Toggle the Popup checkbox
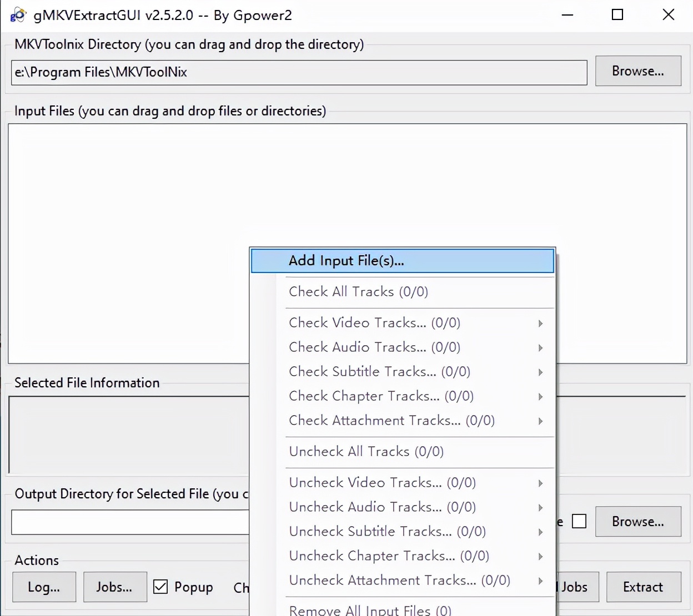 point(160,587)
